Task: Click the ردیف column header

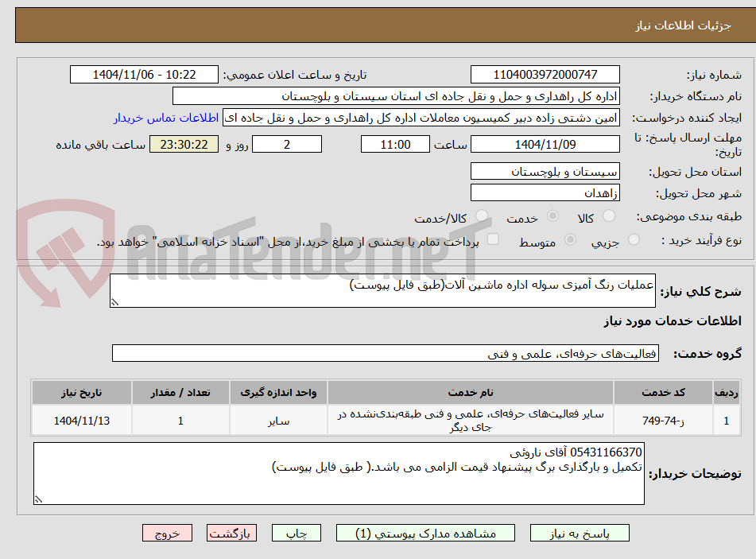Action: 726,393
